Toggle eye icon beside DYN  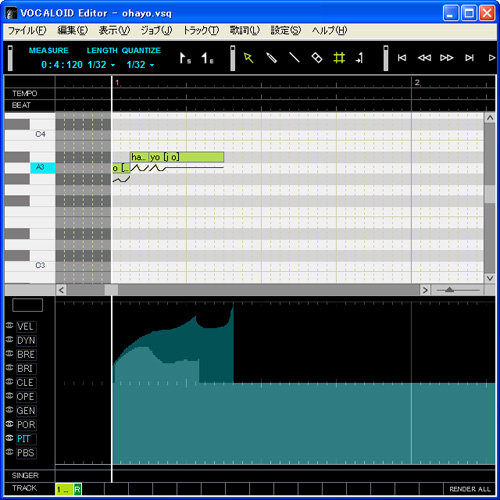10,339
